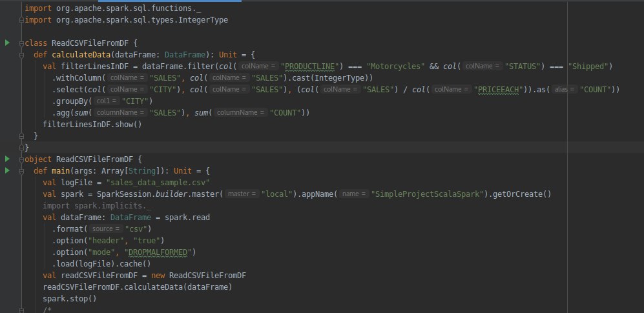Click the source = parameter hint
Image resolution: width=644 pixels, height=313 pixels.
(105, 229)
